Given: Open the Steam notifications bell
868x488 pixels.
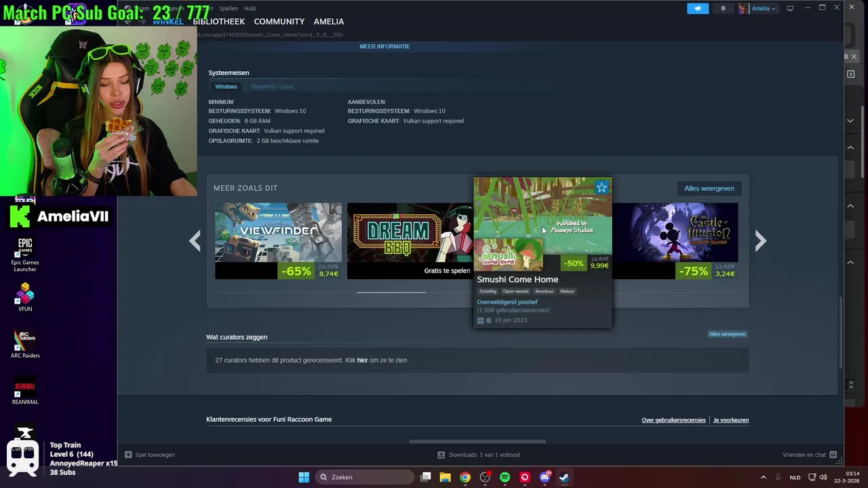Looking at the screenshot, I should (x=723, y=8).
